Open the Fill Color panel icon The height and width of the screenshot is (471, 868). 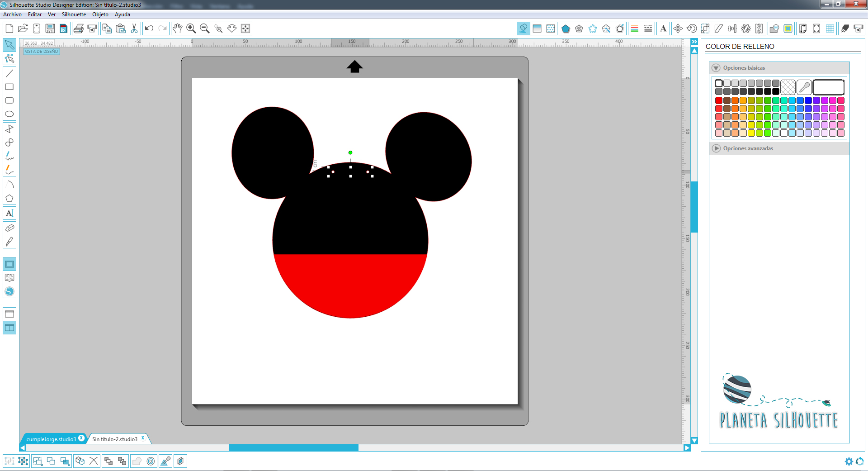523,28
